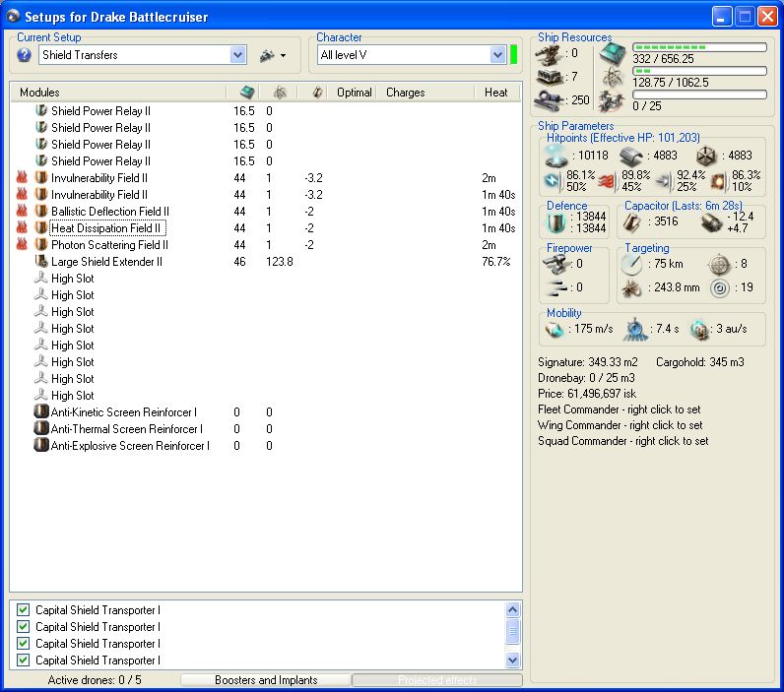This screenshot has height=692, width=784.
Task: Click the warp speed icon showing 3 au/s
Action: [699, 329]
